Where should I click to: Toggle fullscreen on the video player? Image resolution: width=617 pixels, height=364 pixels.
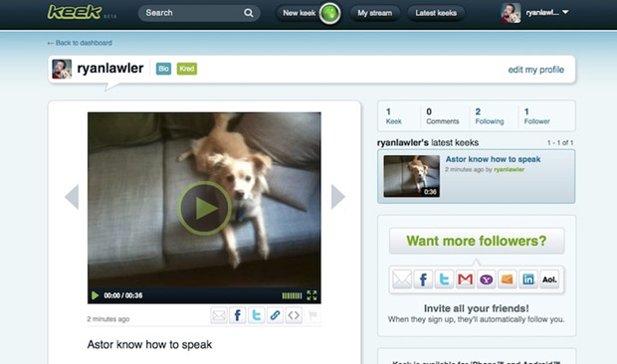pos(311,295)
